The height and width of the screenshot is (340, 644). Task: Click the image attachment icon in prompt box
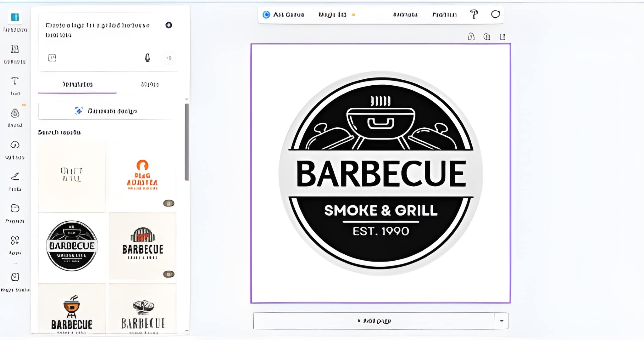point(52,58)
